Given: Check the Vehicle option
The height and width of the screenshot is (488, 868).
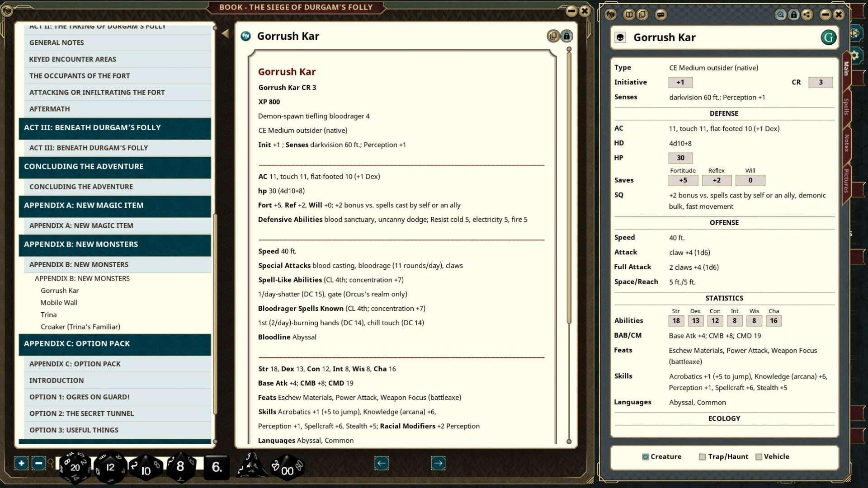Looking at the screenshot, I should [759, 457].
